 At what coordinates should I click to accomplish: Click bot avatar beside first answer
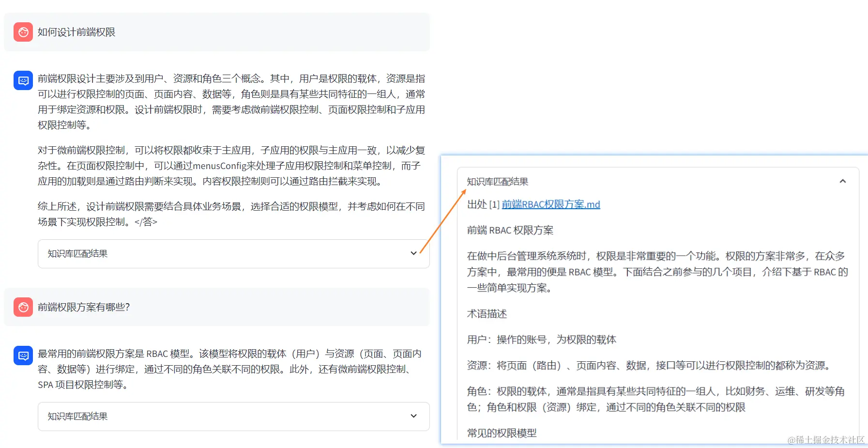pos(23,80)
